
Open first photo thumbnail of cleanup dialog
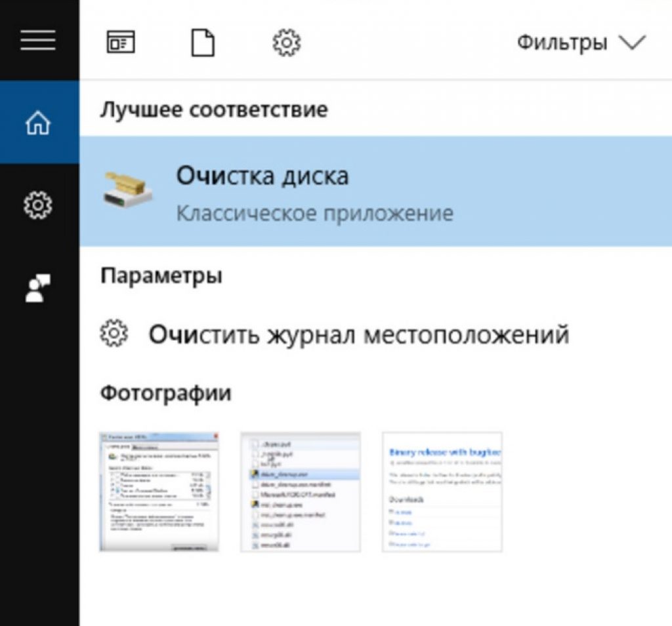pyautogui.click(x=159, y=491)
